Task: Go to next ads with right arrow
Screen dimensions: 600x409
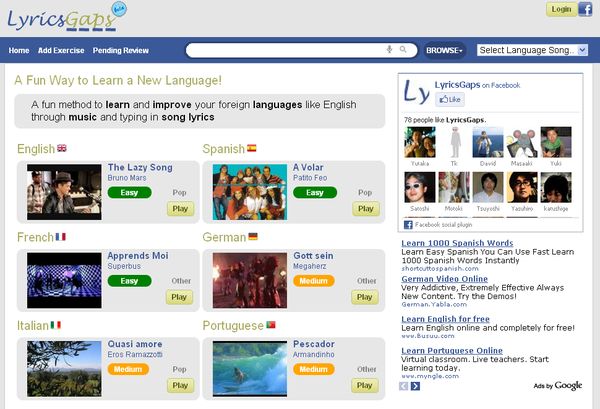Action: tap(415, 386)
